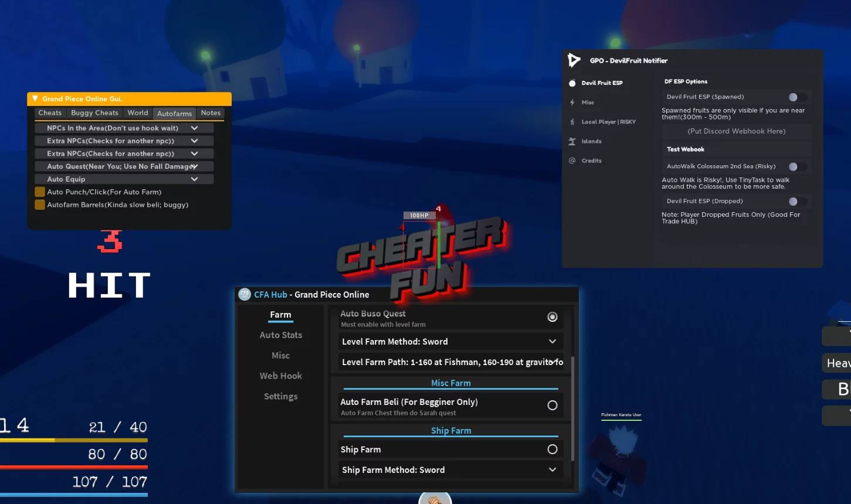The image size is (851, 504).
Task: Toggle Devil Fruit ESP (Spawned) switch
Action: tap(796, 97)
